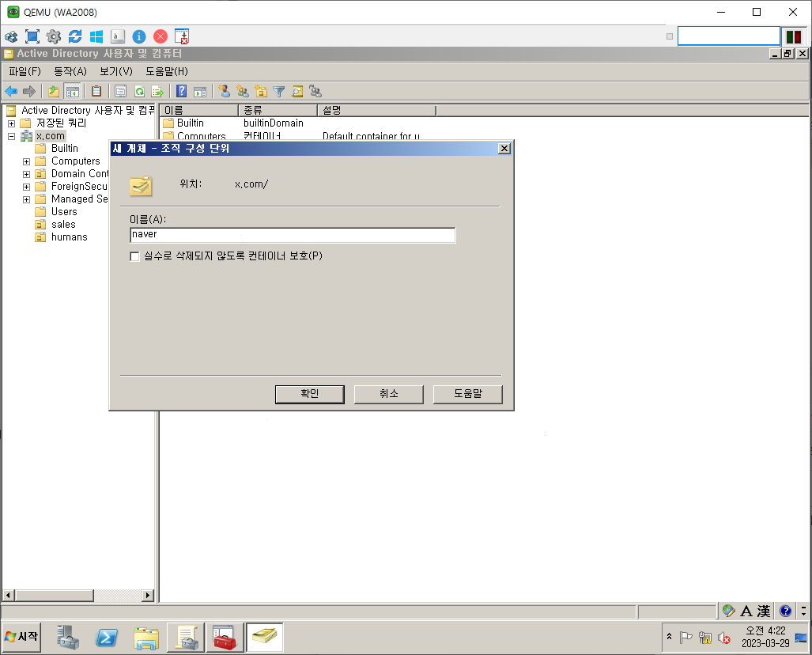
Task: Click the QEMU window-with-red-x icon
Action: click(182, 36)
